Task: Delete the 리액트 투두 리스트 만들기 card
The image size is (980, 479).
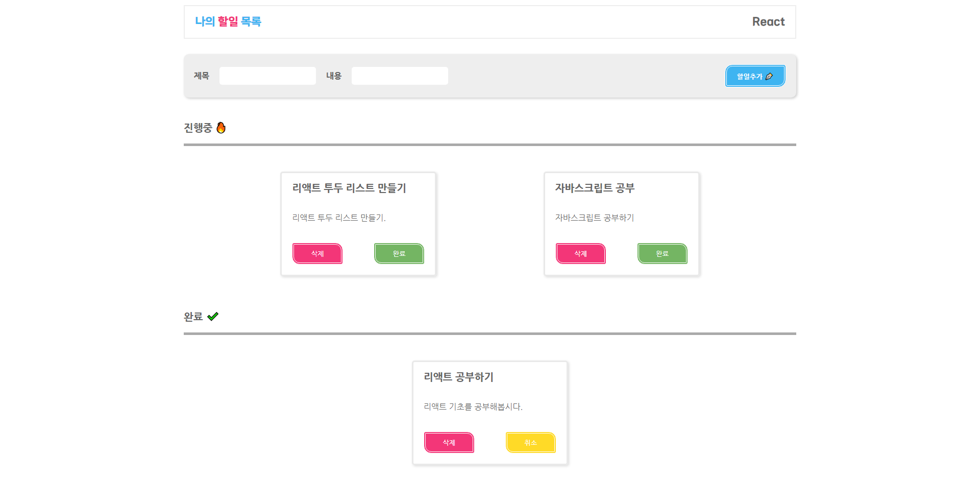Action: click(x=317, y=254)
